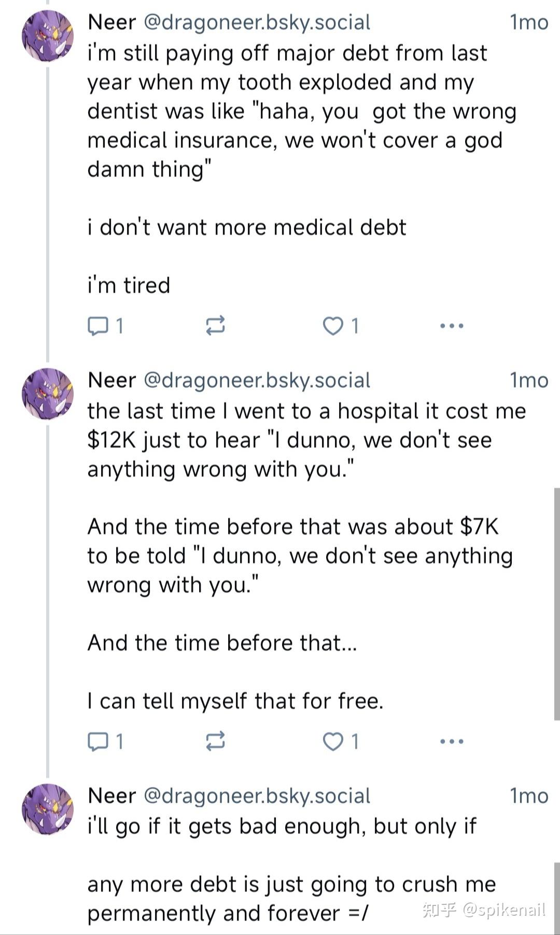This screenshot has height=935, width=560.
Task: Reply to the tooth exploded post
Action: pyautogui.click(x=97, y=326)
